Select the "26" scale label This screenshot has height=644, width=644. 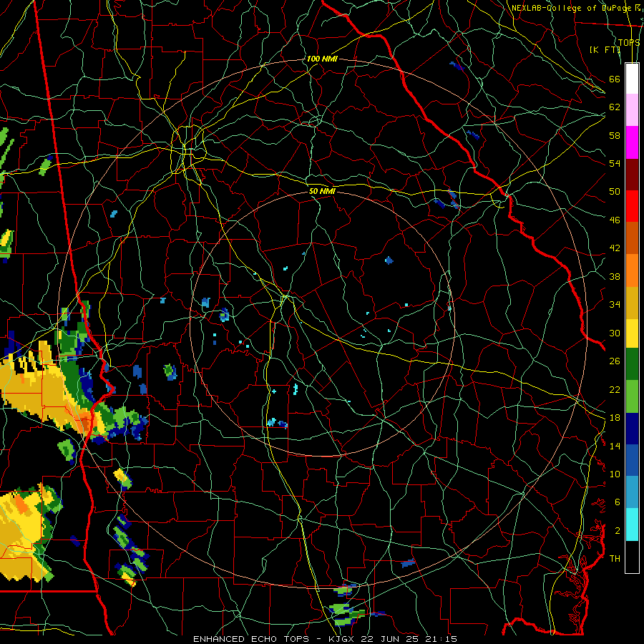coord(615,361)
